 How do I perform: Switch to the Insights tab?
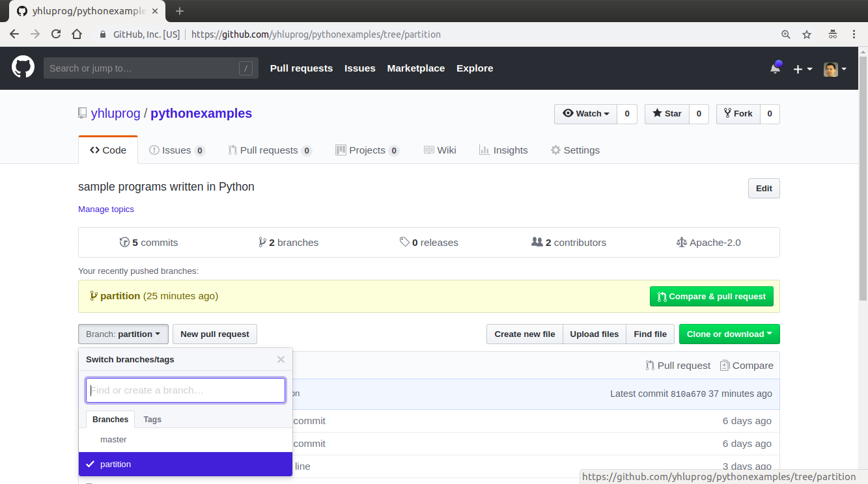[503, 150]
